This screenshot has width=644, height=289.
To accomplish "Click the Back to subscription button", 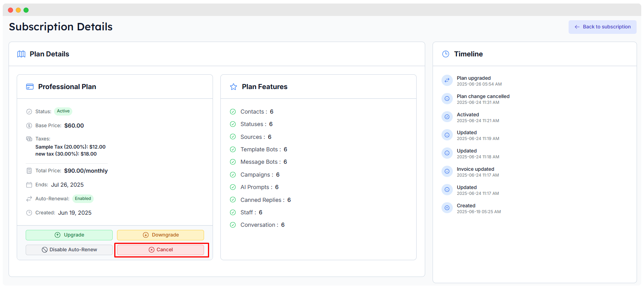I will pos(602,27).
